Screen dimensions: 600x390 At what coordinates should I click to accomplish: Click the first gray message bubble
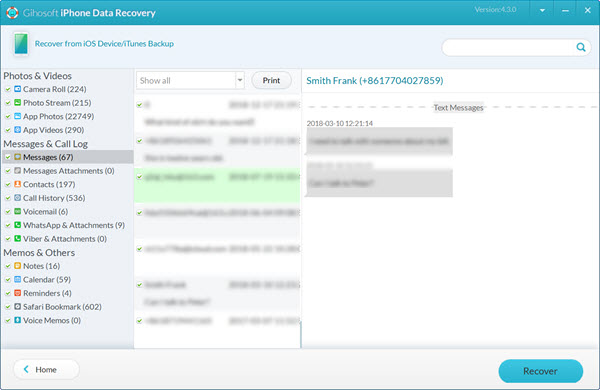[379, 141]
